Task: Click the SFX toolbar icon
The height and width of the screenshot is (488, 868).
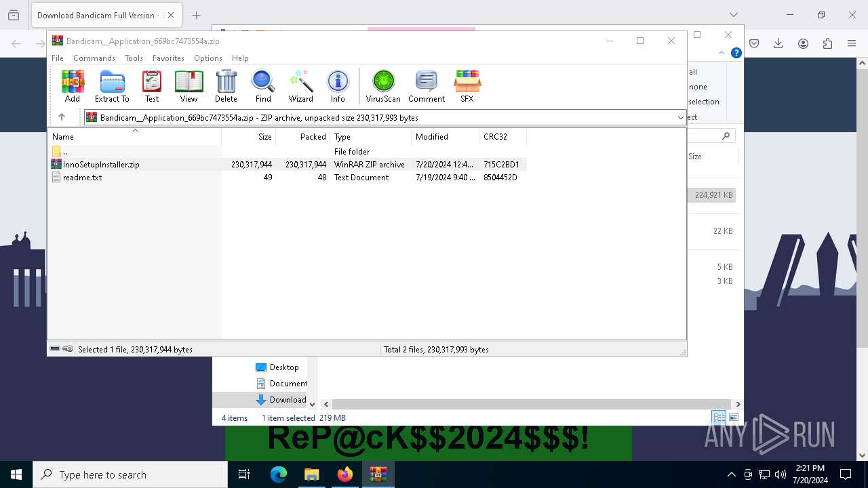Action: pos(467,86)
